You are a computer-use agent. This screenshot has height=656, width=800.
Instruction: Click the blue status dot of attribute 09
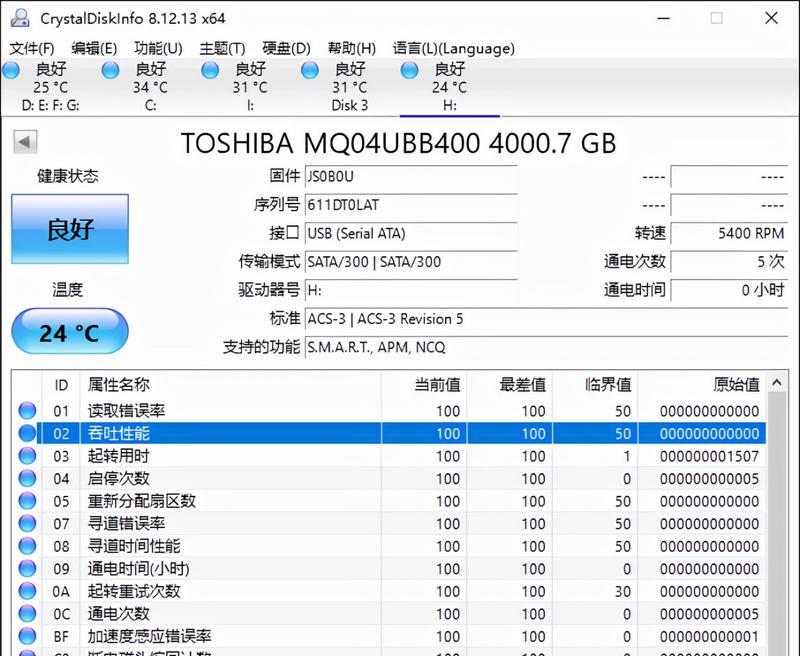[x=28, y=568]
